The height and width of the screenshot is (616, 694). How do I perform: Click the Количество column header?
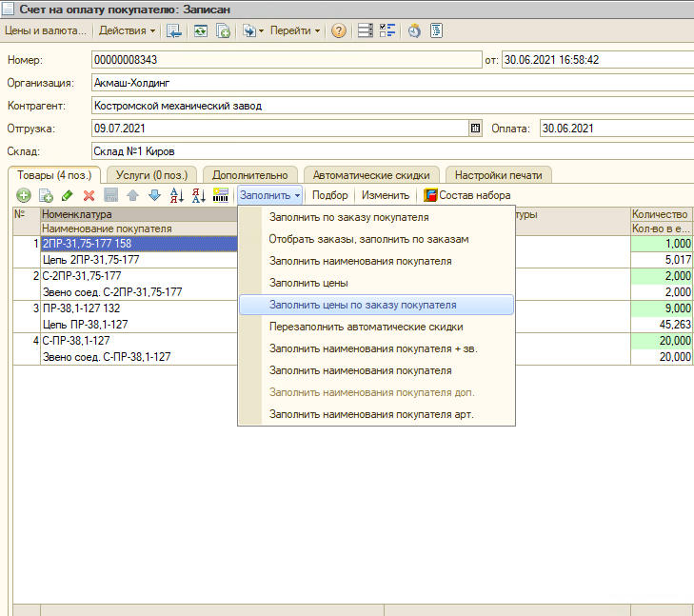coord(662,214)
